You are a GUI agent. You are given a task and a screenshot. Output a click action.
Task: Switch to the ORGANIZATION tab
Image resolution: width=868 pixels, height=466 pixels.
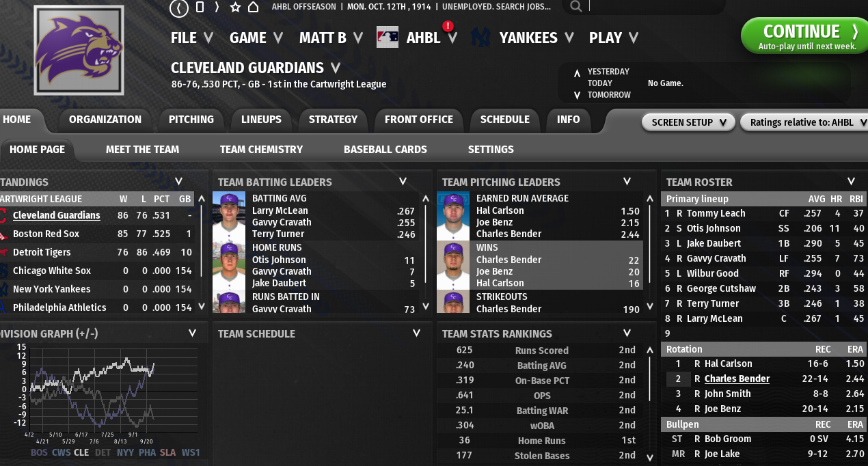pos(105,120)
